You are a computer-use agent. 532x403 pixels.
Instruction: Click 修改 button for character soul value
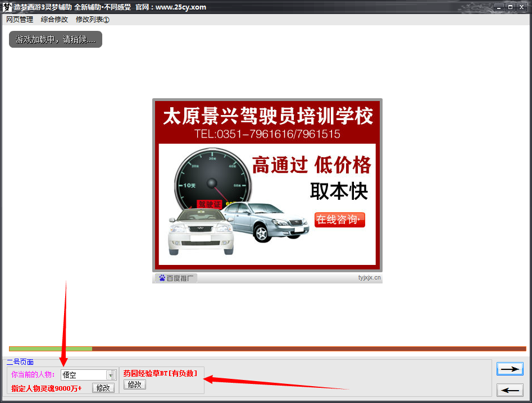coord(103,388)
